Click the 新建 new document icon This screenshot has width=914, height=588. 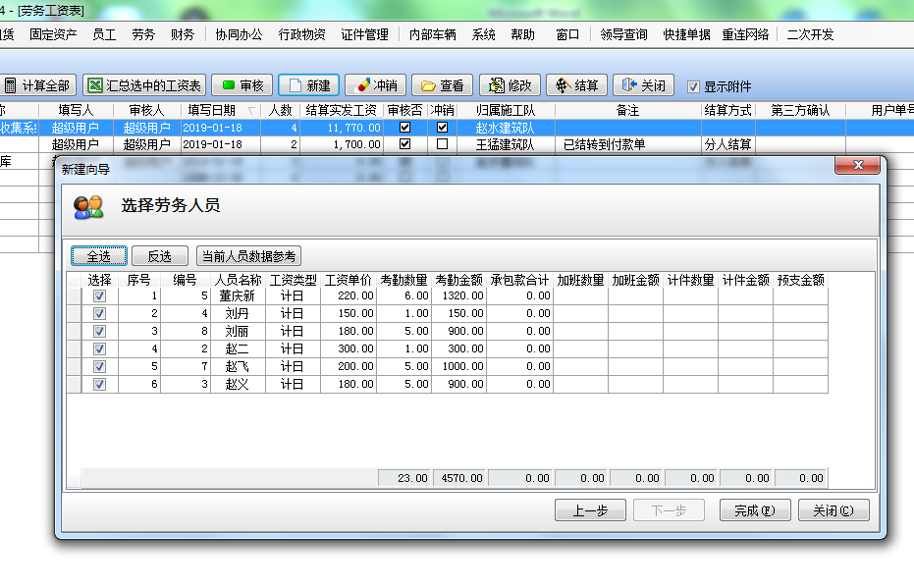pos(295,85)
